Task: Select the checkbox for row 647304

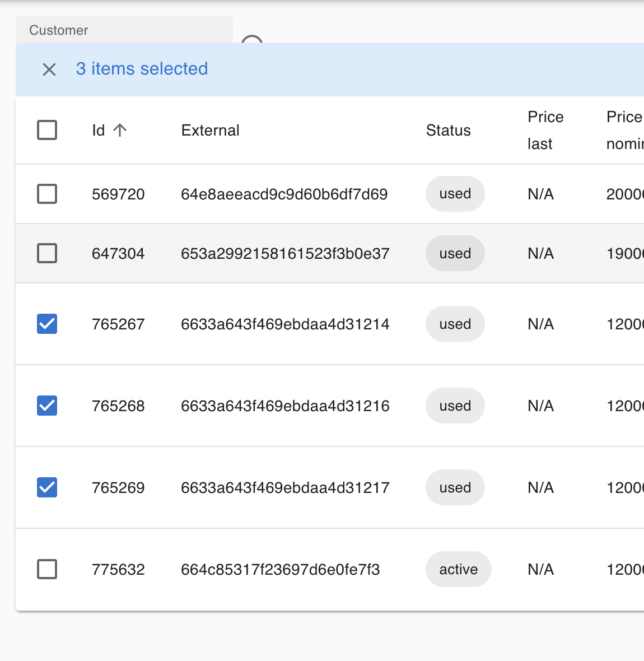Action: 47,253
